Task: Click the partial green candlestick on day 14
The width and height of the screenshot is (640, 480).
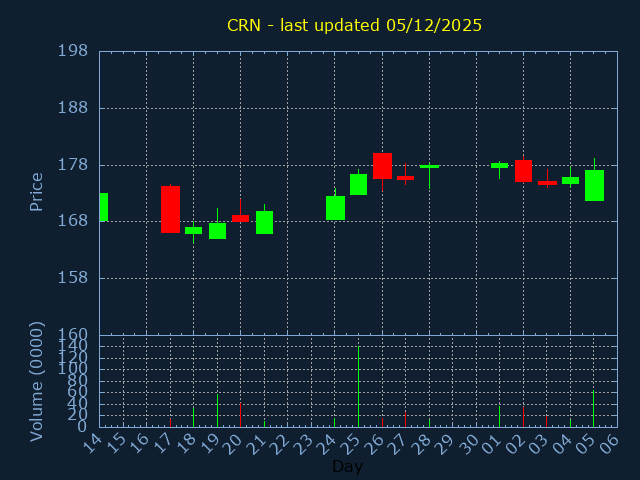Action: [104, 207]
